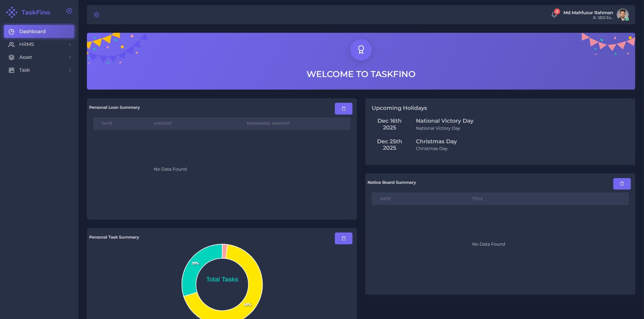Select the pie-chart icon beside Dashboard
The height and width of the screenshot is (319, 644).
(x=12, y=31)
